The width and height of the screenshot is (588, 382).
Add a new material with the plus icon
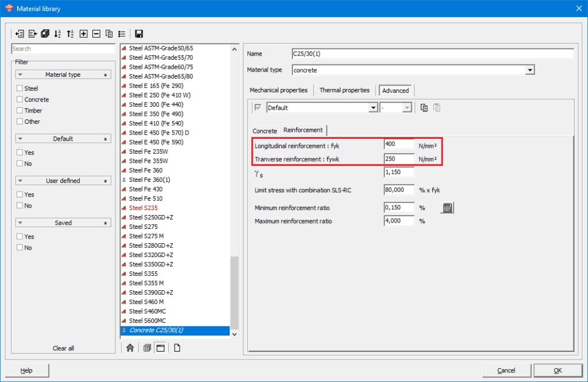(x=84, y=34)
